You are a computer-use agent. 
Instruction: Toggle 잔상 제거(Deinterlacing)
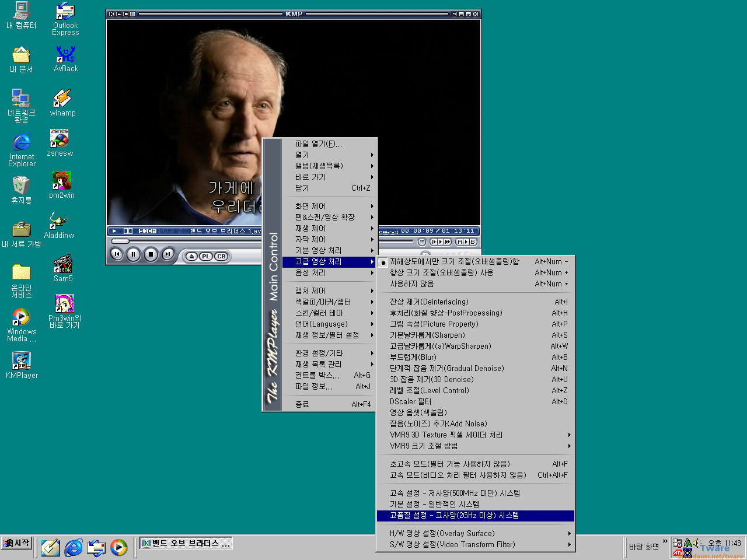click(x=476, y=302)
